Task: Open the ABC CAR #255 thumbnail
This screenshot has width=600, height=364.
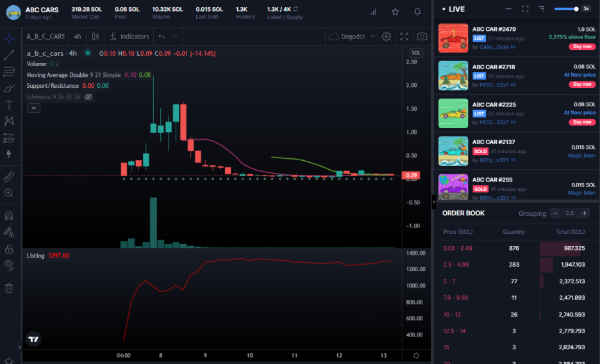Action: click(453, 186)
